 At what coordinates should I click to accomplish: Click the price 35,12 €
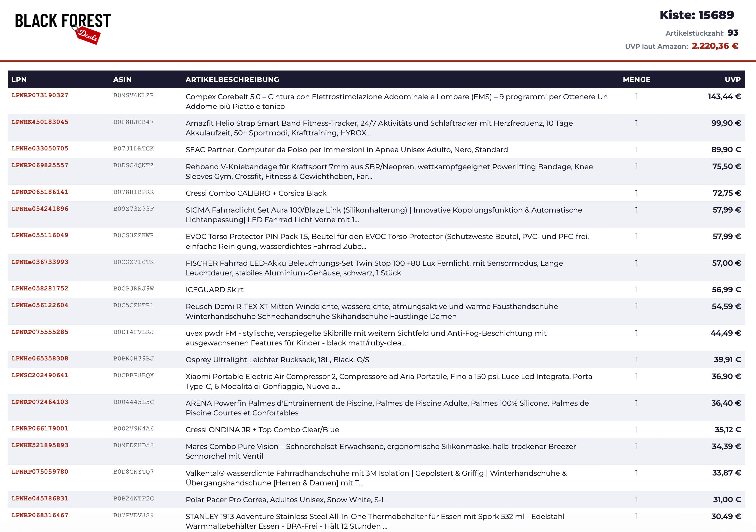[728, 430]
